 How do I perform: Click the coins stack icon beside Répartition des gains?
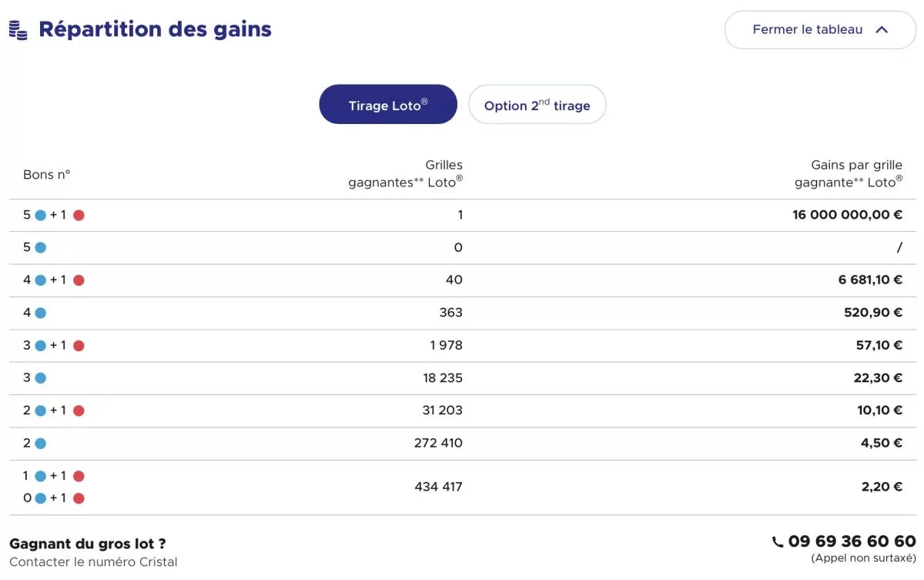(x=18, y=30)
